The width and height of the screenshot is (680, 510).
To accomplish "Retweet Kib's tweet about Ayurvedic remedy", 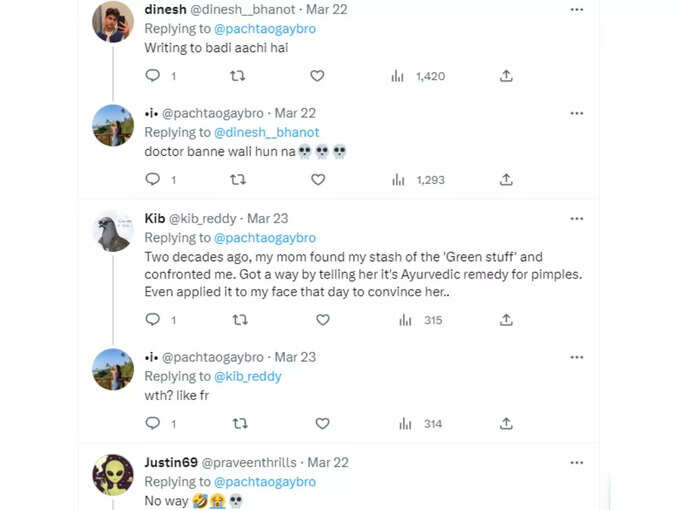I will 240,320.
